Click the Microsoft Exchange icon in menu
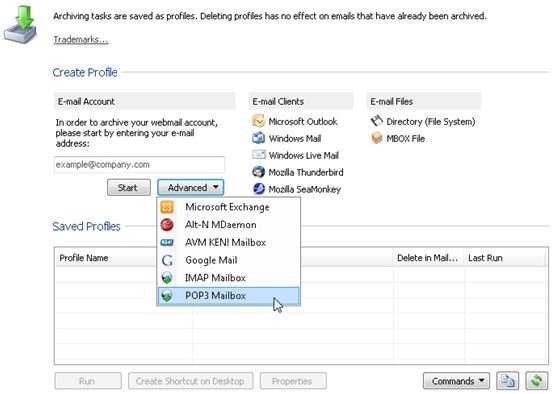This screenshot has height=394, width=552. click(167, 207)
